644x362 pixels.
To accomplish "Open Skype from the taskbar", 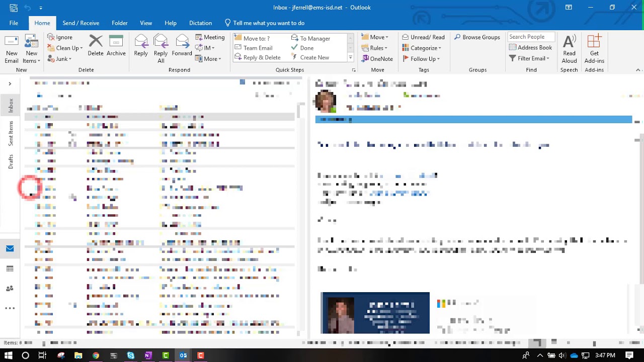I will (x=131, y=355).
